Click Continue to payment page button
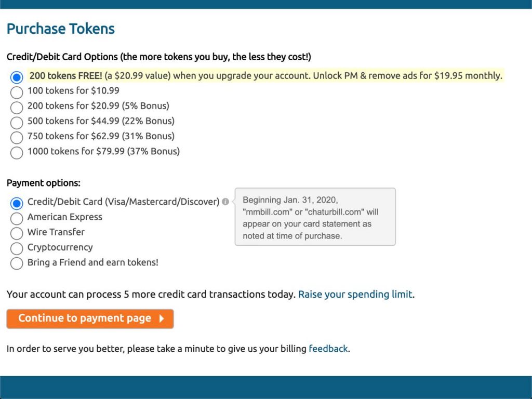Viewport: 532px width, 399px height. click(90, 318)
